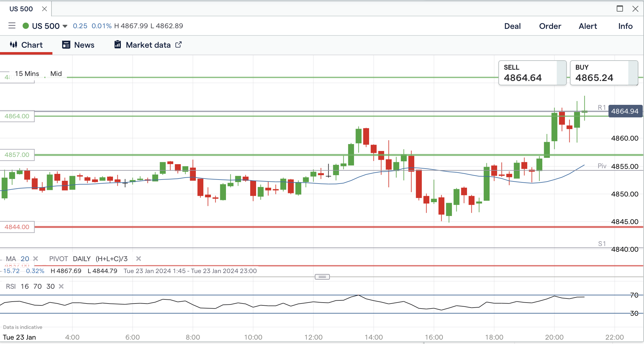Image resolution: width=644 pixels, height=344 pixels.
Task: Click the L 4862.89 header value
Action: pyautogui.click(x=167, y=26)
